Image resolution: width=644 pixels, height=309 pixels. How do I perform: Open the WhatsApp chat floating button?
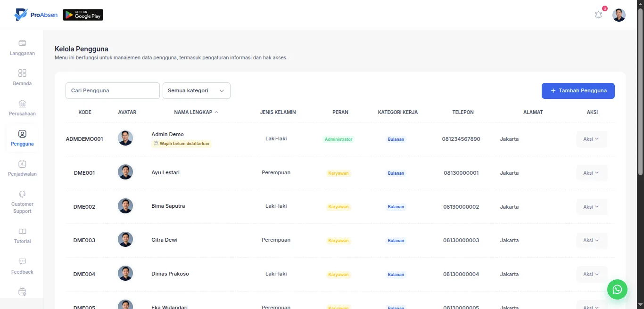tap(617, 289)
